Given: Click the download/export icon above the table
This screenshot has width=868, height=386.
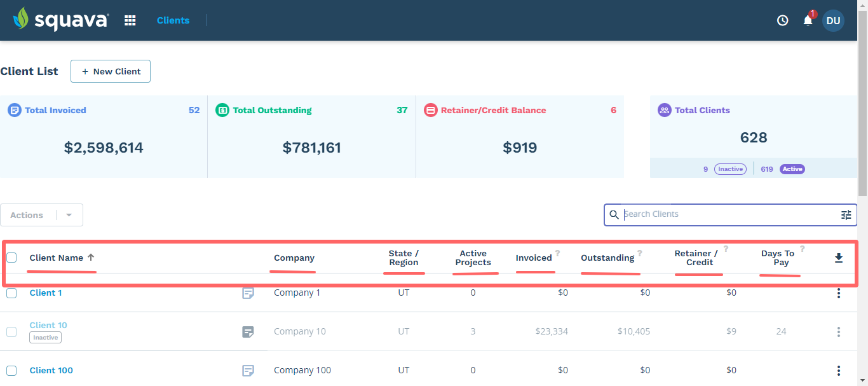Looking at the screenshot, I should tap(839, 258).
